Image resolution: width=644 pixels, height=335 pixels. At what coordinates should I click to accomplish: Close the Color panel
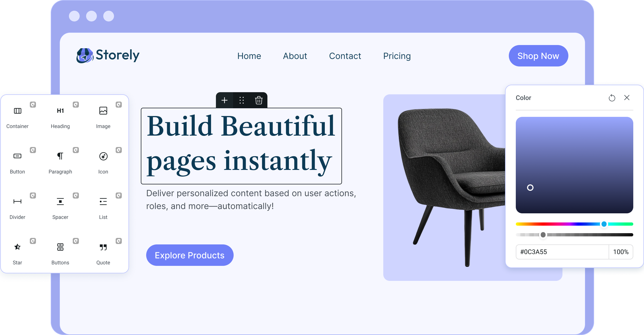pyautogui.click(x=627, y=98)
